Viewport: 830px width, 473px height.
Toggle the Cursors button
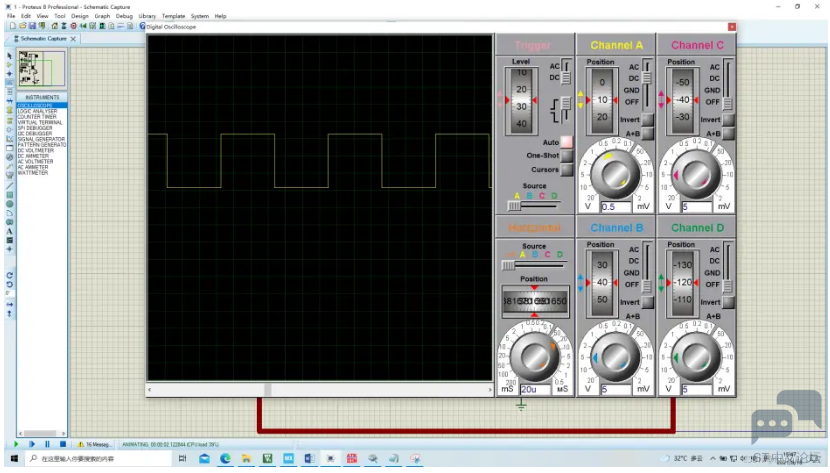566,170
